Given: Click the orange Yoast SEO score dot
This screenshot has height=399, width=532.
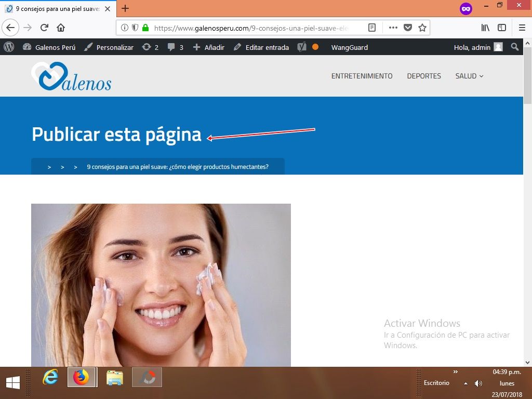Looking at the screenshot, I should pyautogui.click(x=315, y=47).
